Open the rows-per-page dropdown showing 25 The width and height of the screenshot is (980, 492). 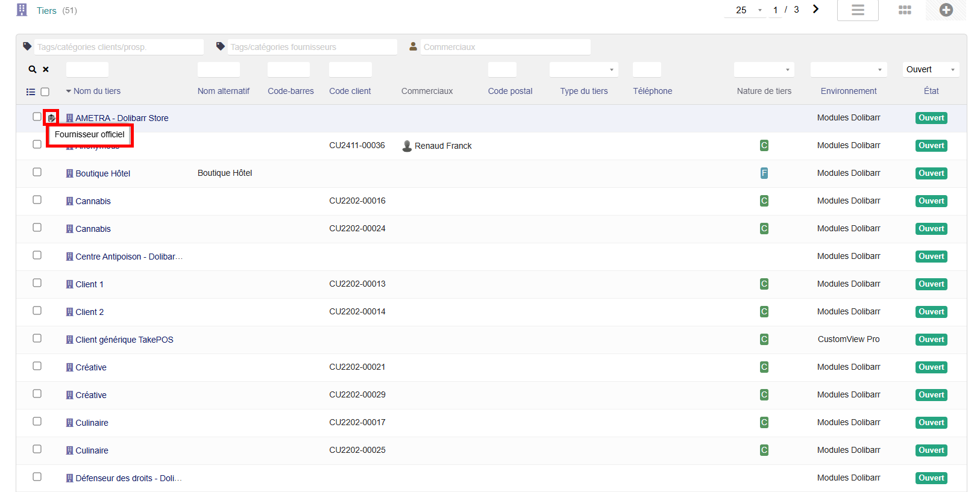(x=747, y=10)
